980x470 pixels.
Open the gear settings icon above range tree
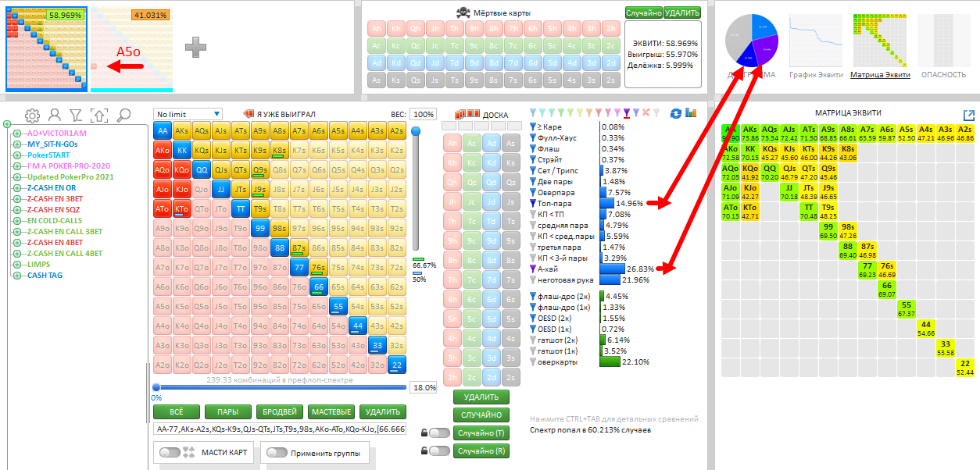(x=32, y=116)
